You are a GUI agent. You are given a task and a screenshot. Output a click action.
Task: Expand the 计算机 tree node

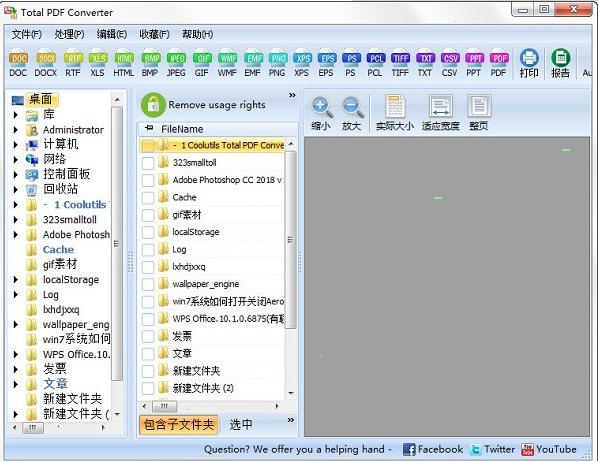16,144
